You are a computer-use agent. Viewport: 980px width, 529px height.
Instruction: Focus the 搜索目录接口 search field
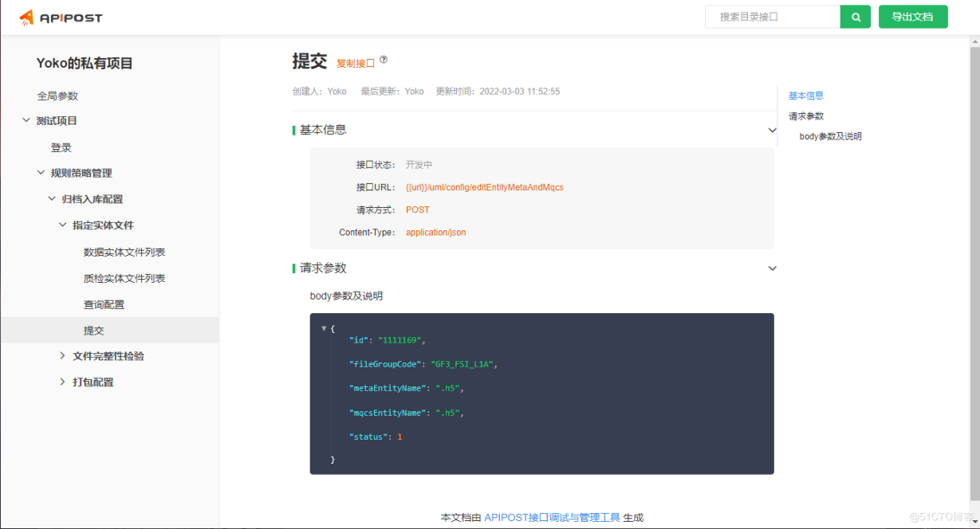(773, 17)
